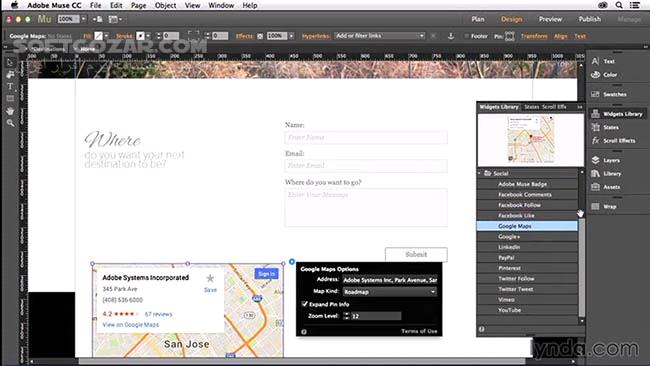Toggle the Effects checkbox
This screenshot has height=366, width=650.
(x=260, y=36)
